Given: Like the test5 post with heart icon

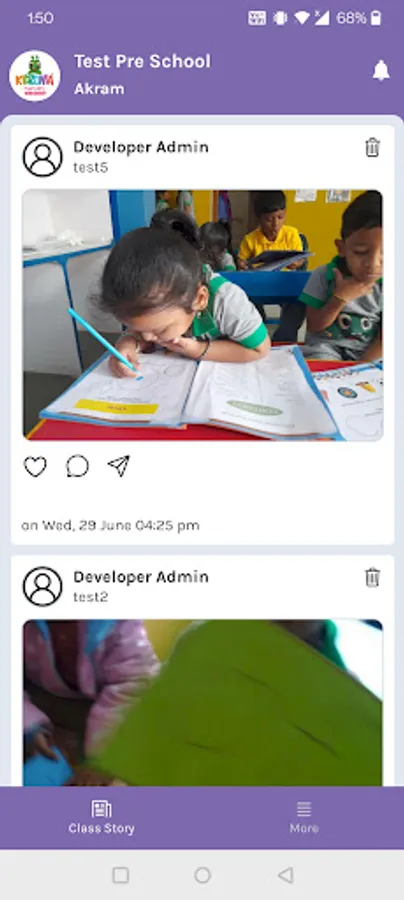Looking at the screenshot, I should coord(35,466).
